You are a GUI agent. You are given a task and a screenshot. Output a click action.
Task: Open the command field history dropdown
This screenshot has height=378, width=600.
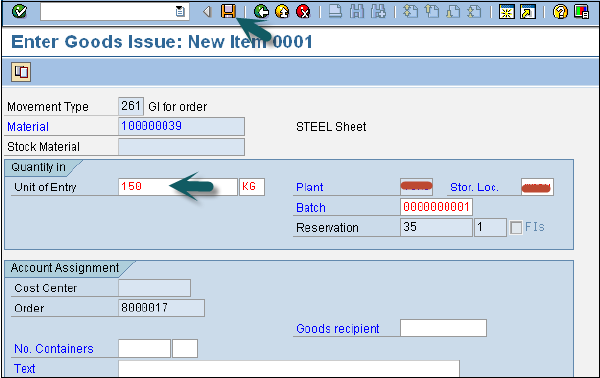(x=180, y=12)
